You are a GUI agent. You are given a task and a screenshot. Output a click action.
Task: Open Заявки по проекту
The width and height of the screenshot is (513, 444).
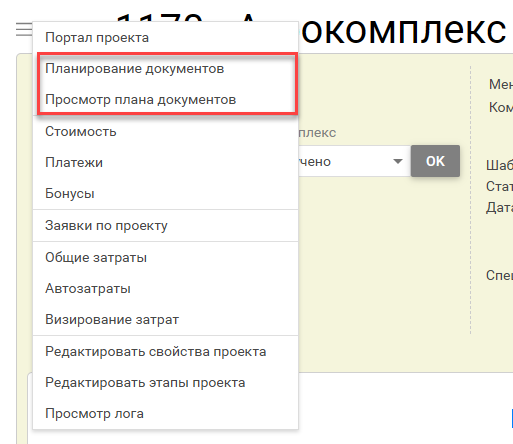click(x=165, y=225)
